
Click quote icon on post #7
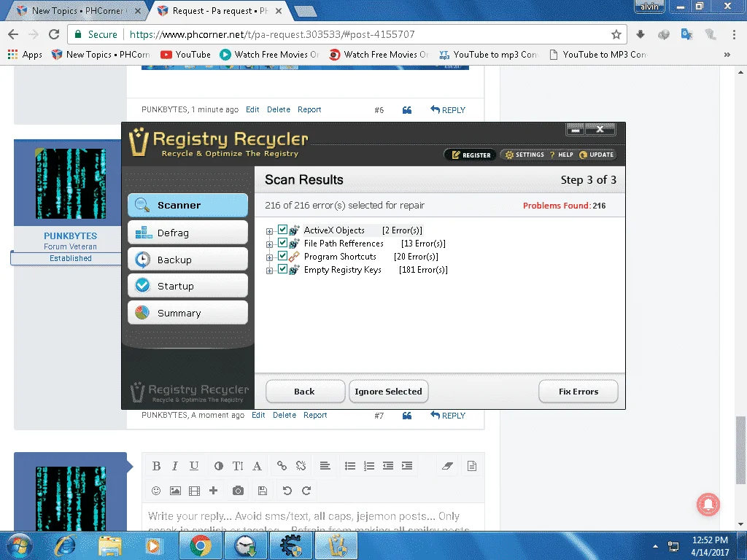407,416
